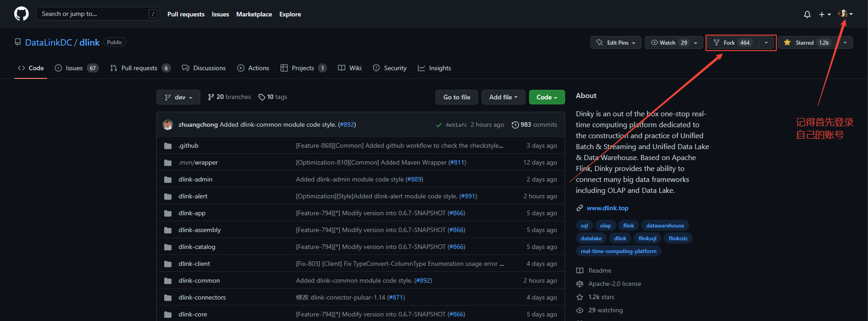Expand the Watch options arrow
Image resolution: width=868 pixels, height=321 pixels.
[696, 42]
